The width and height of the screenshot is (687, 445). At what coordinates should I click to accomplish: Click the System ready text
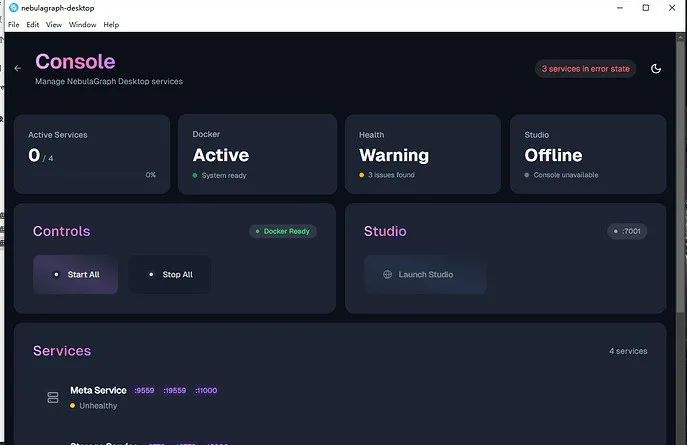224,175
